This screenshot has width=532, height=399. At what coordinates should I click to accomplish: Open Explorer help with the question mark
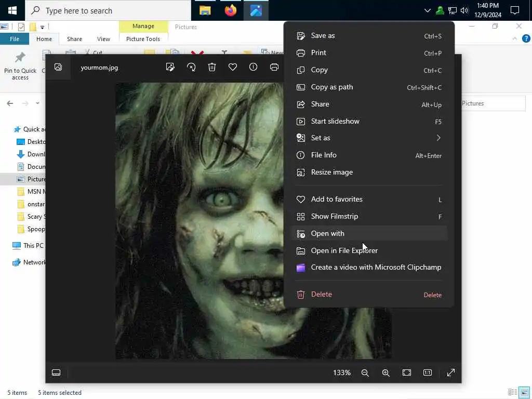pyautogui.click(x=526, y=38)
